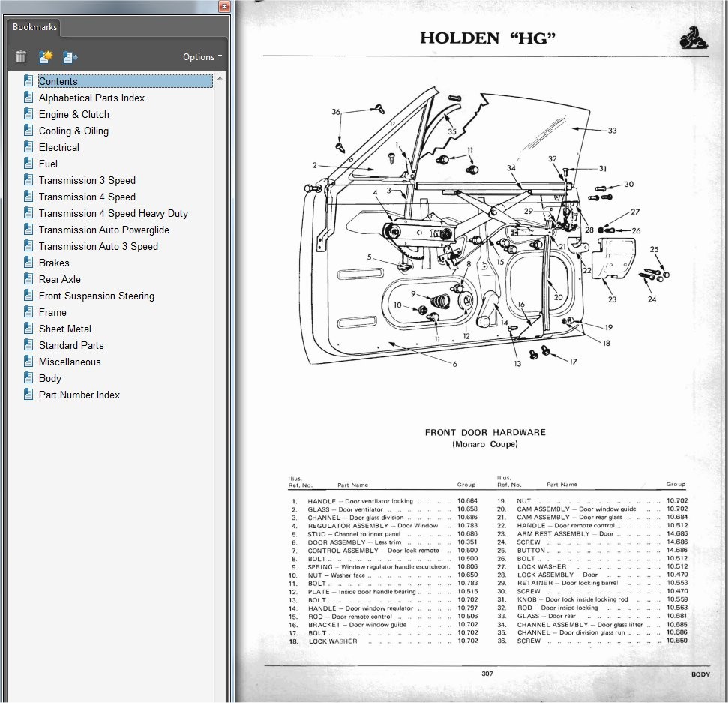Open the Body bookmark
This screenshot has width=728, height=703.
click(49, 378)
